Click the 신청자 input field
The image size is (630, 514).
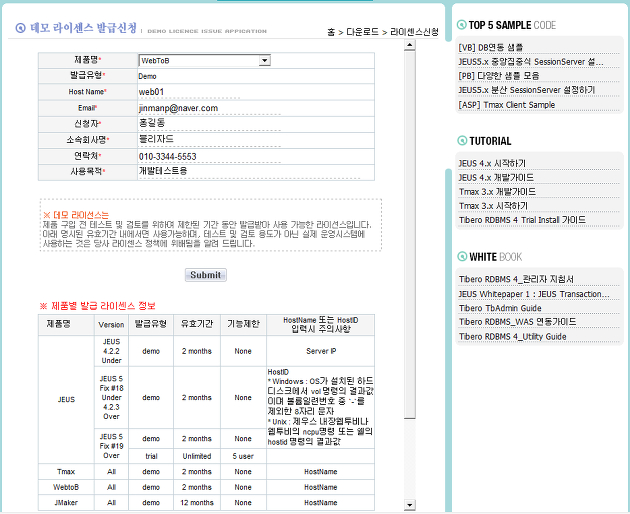click(209, 123)
